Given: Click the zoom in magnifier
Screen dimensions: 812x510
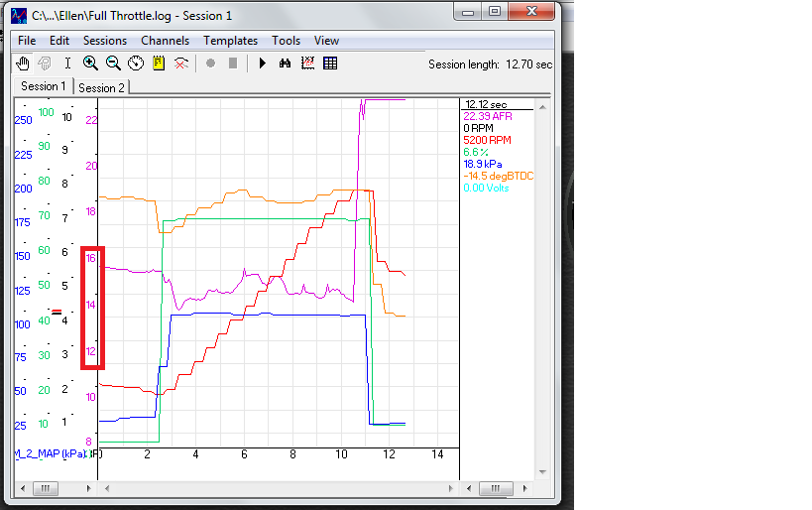Looking at the screenshot, I should click(x=90, y=64).
